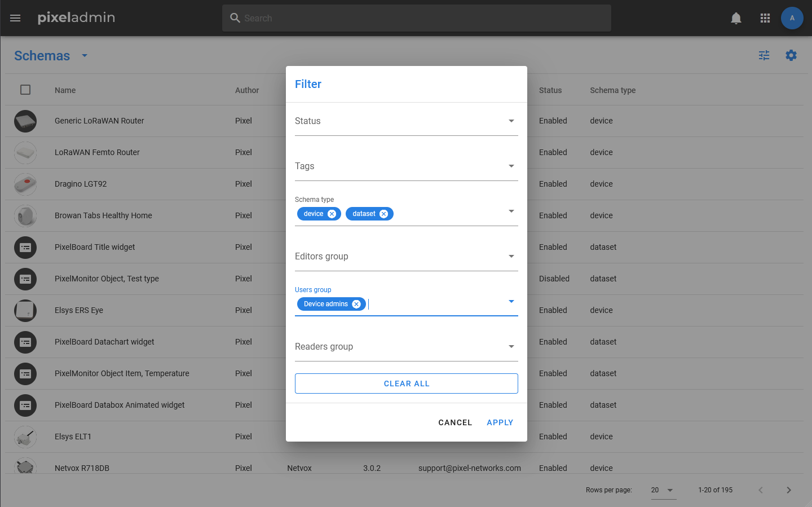The height and width of the screenshot is (507, 812).
Task: Remove the device chip from Schema type
Action: pyautogui.click(x=332, y=214)
